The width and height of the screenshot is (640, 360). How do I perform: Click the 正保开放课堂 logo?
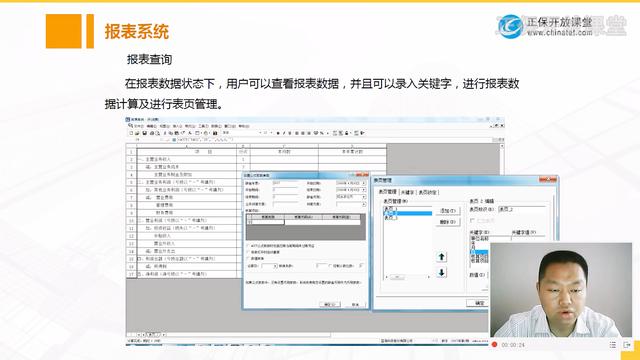544,27
